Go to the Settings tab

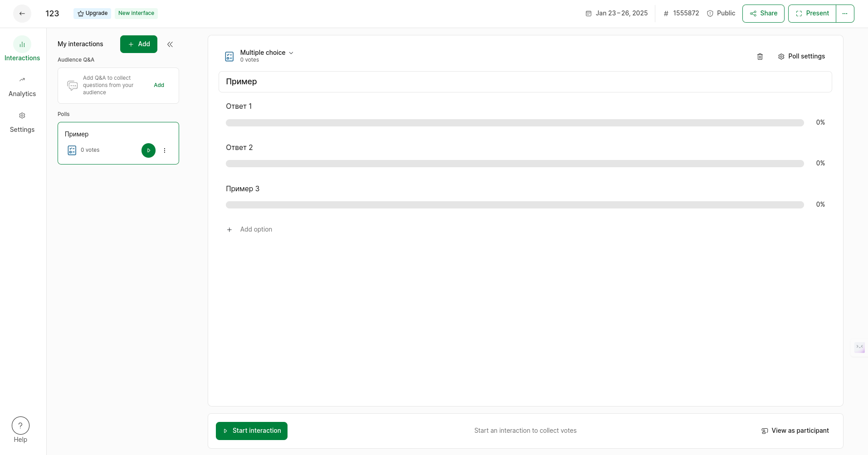point(22,122)
